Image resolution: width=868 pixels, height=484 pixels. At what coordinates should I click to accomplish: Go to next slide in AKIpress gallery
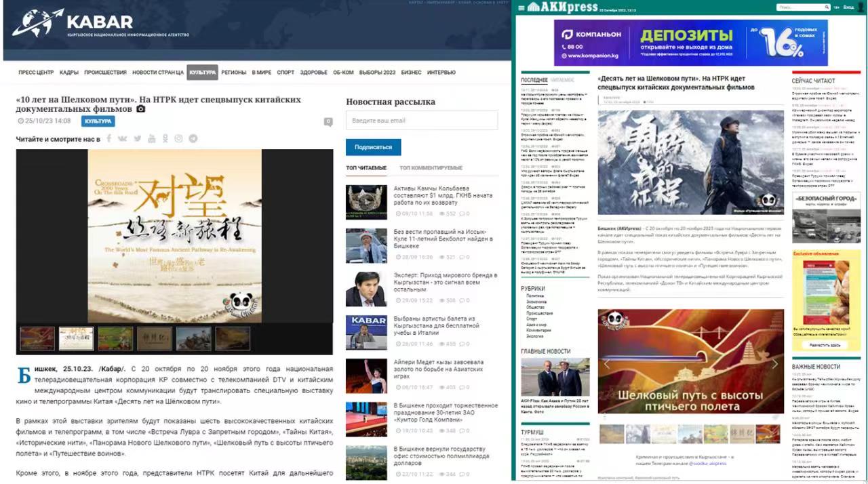coord(775,364)
